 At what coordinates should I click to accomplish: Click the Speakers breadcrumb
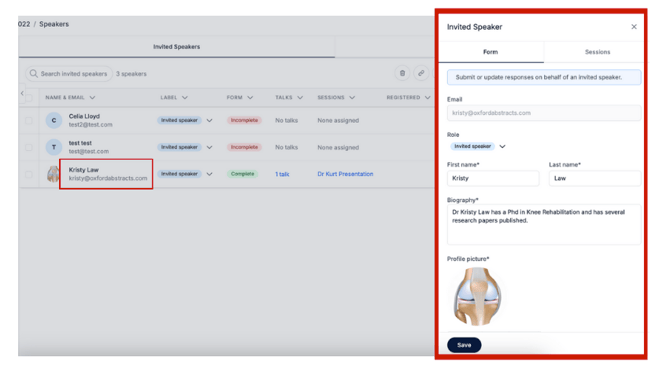point(54,24)
